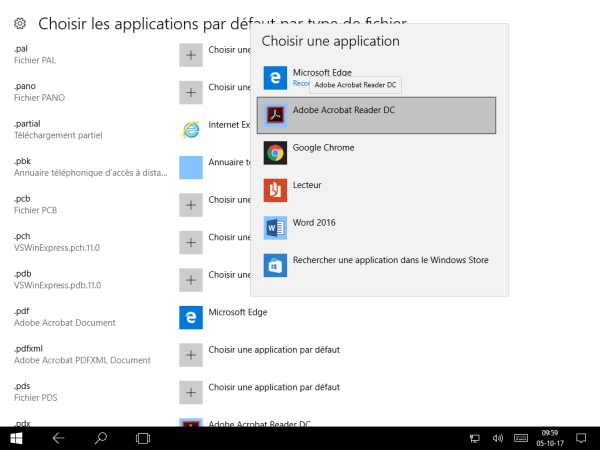Click Choisir une application par défaut for .pdfxml
600x450 pixels.
pyautogui.click(x=274, y=350)
